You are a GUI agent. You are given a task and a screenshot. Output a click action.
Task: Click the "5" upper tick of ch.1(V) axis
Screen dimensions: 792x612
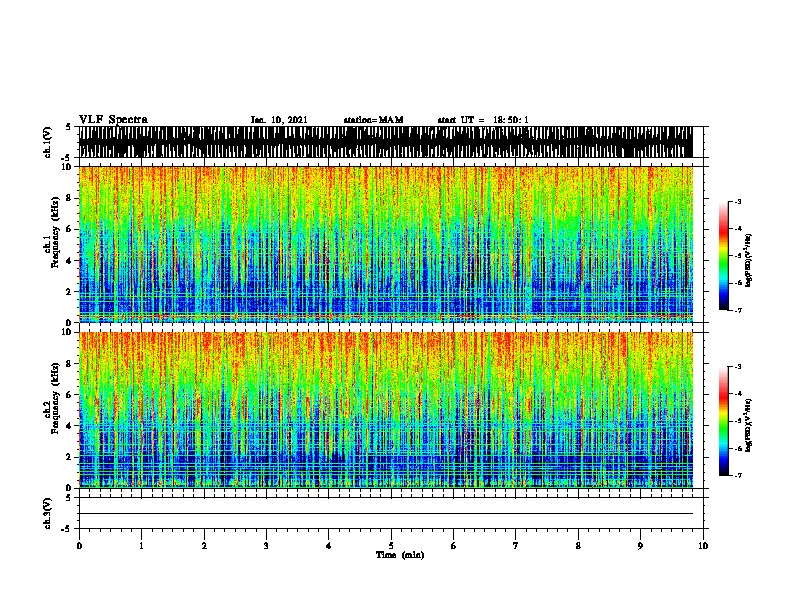68,127
